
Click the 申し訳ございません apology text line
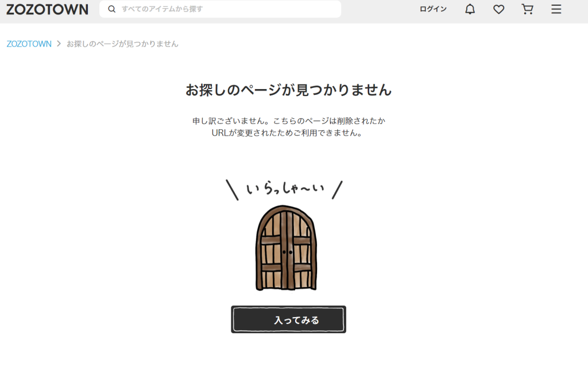(x=288, y=121)
